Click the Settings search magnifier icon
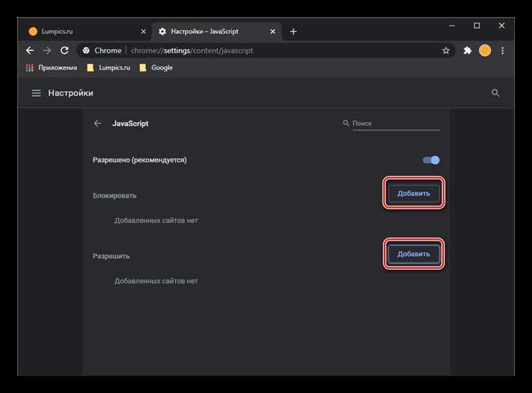Viewport: 532px width, 393px height. click(x=495, y=93)
